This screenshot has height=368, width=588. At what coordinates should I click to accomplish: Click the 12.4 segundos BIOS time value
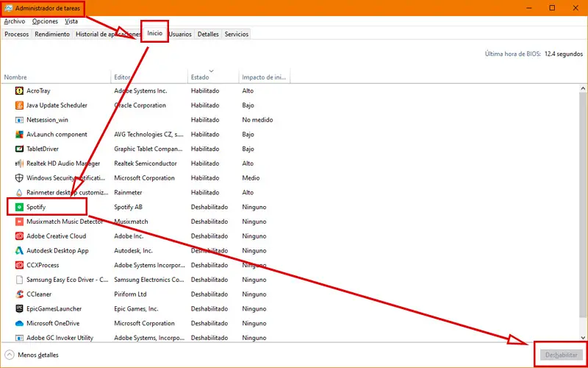pos(564,54)
